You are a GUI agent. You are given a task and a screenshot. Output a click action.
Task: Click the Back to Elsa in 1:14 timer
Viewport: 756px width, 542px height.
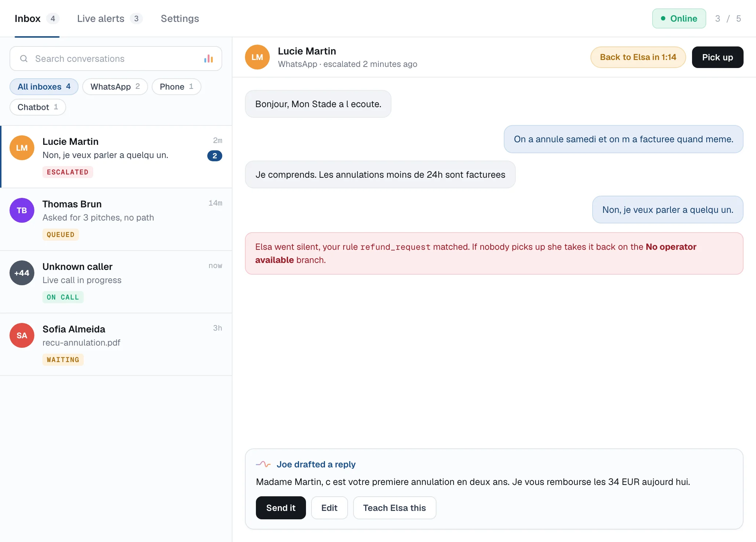click(x=638, y=57)
